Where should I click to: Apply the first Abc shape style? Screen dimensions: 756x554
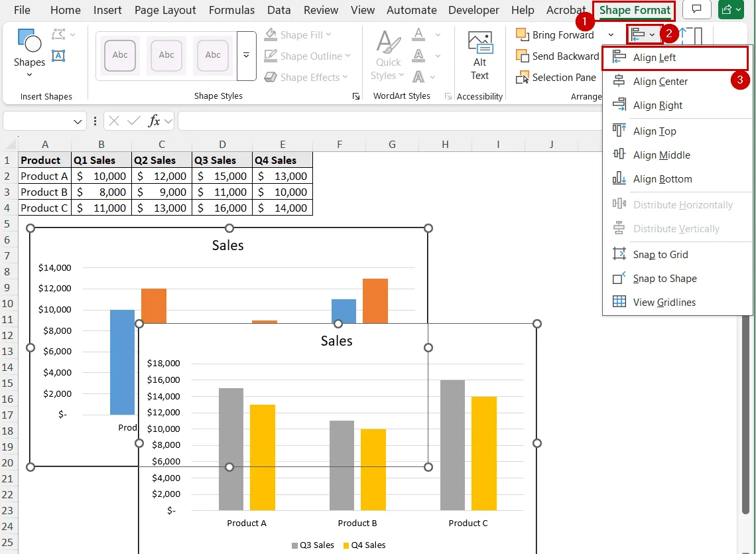(x=120, y=55)
